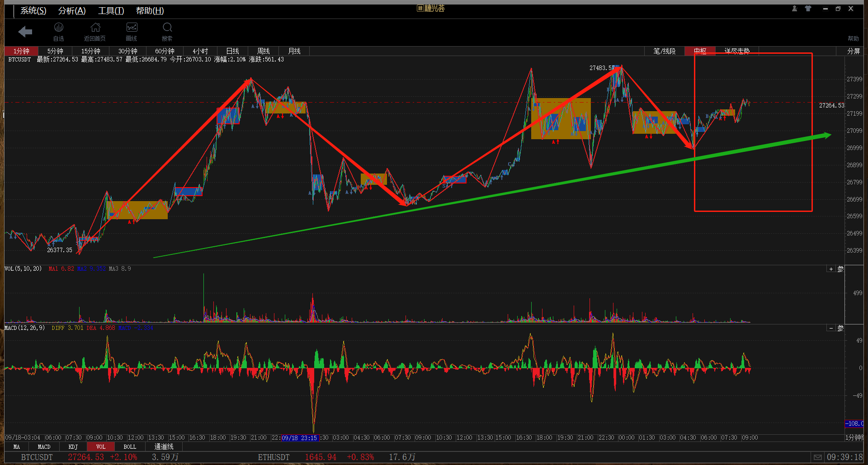868x465 pixels.
Task: Click the VOL(5,10,20) indicator label
Action: (x=23, y=268)
